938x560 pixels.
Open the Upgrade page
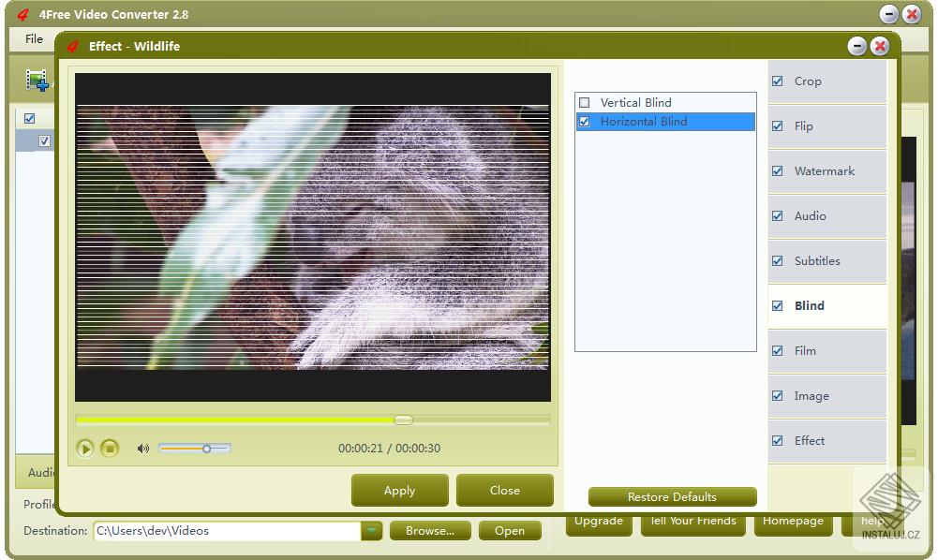(599, 521)
